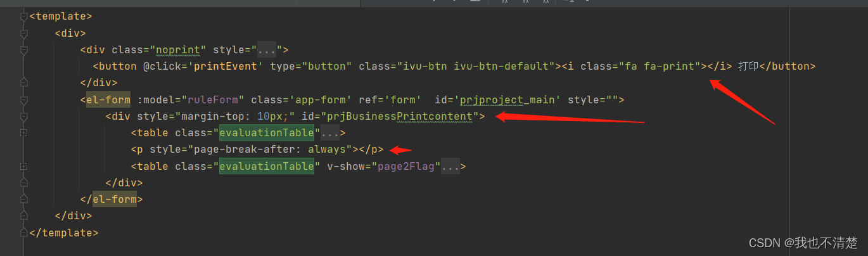The image size is (868, 256).
Task: Collapse the opening <template> fold marker
Action: point(24,17)
